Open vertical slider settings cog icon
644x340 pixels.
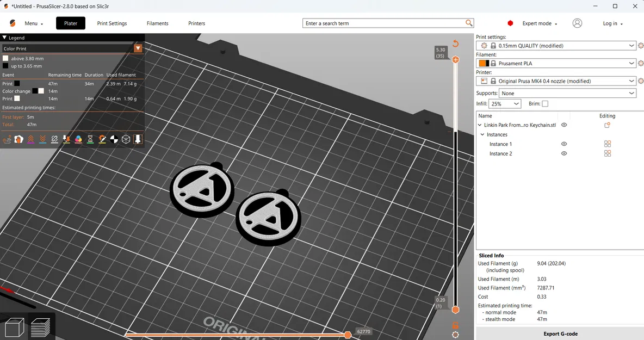[x=455, y=335]
